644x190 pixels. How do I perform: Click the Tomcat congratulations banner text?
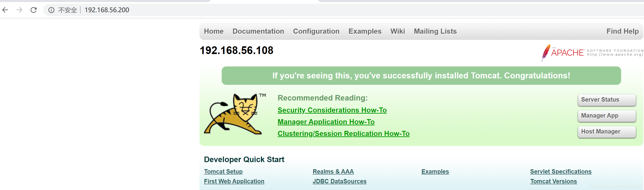(x=421, y=76)
